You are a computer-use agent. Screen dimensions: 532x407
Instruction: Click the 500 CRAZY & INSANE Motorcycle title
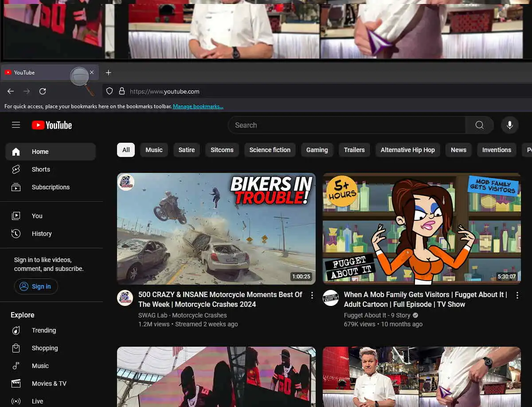point(220,299)
